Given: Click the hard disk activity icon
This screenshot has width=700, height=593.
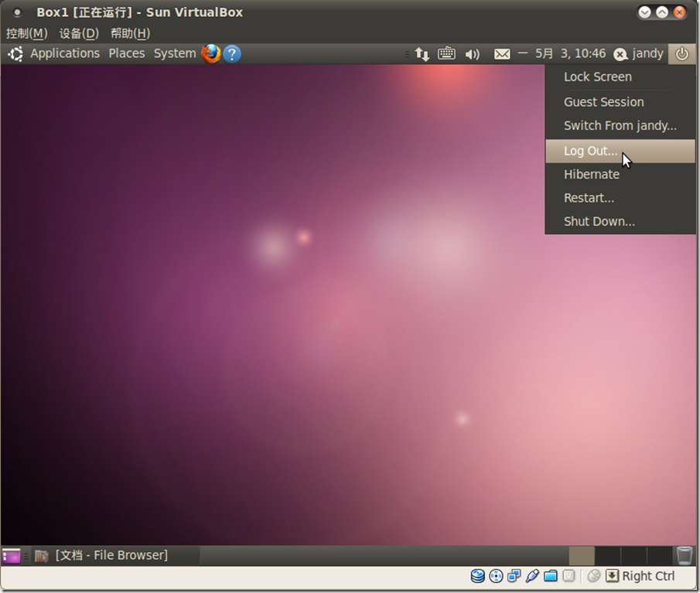Looking at the screenshot, I should pyautogui.click(x=477, y=576).
